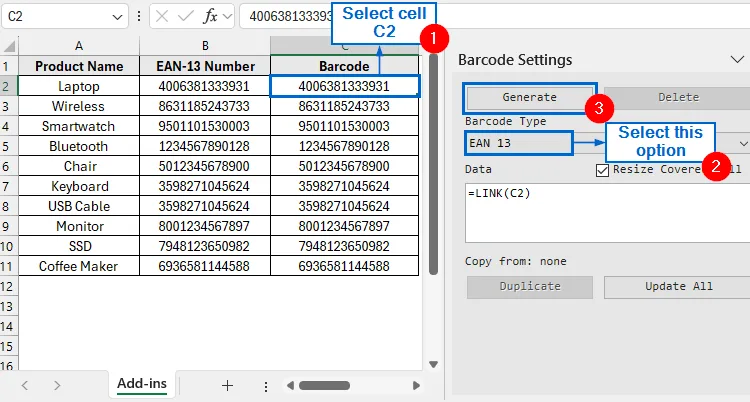Open the Barcode Type EAN 13 dropdown
Viewport: 750px width, 402px height.
(x=743, y=143)
